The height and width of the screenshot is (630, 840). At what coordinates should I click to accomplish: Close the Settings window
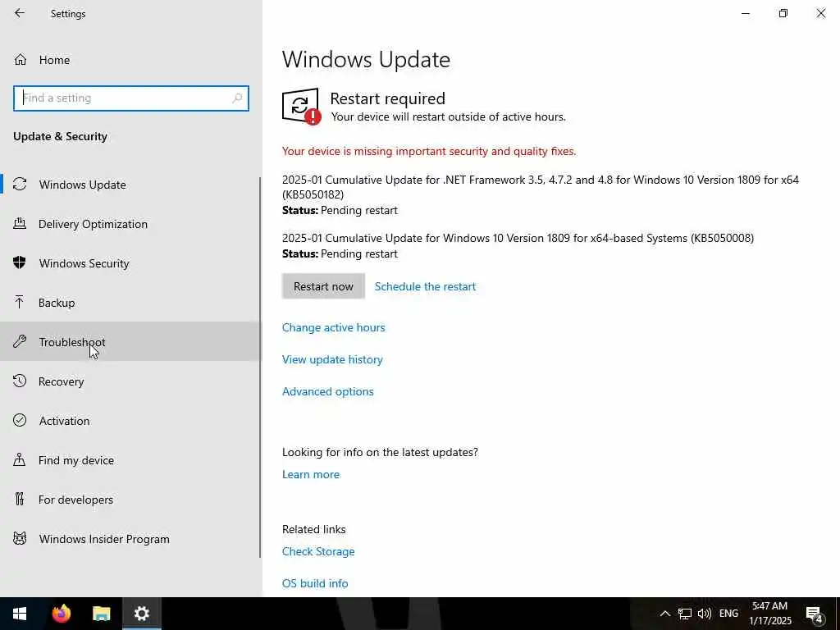[820, 13]
